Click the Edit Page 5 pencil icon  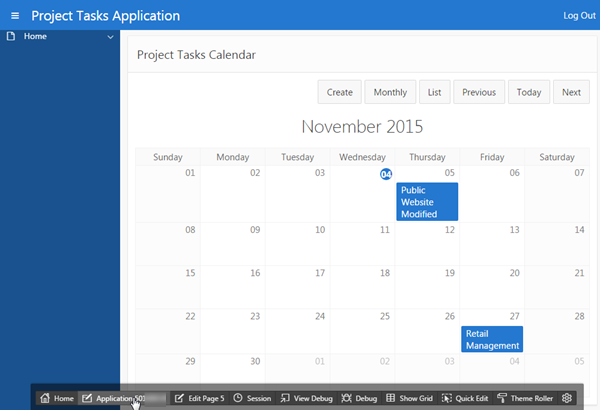pyautogui.click(x=179, y=398)
